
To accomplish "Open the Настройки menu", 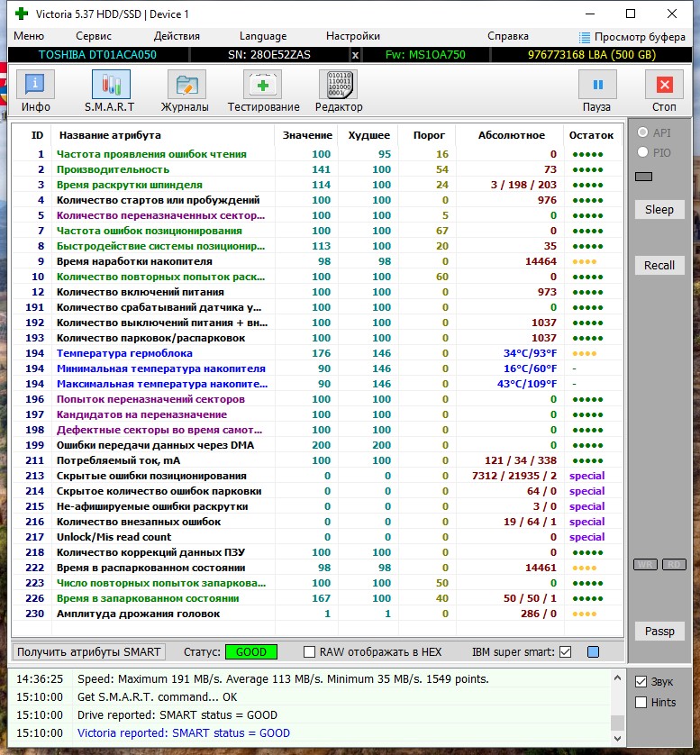I will pyautogui.click(x=353, y=36).
